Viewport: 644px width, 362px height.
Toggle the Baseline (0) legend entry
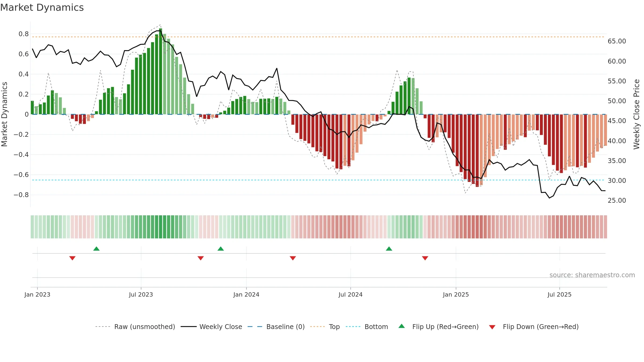[x=276, y=327]
